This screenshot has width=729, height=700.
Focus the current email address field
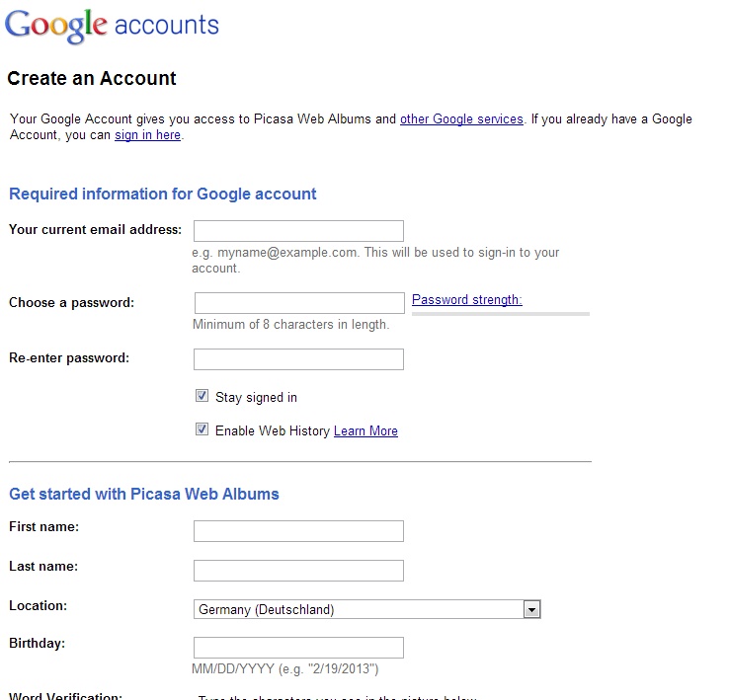(x=298, y=231)
